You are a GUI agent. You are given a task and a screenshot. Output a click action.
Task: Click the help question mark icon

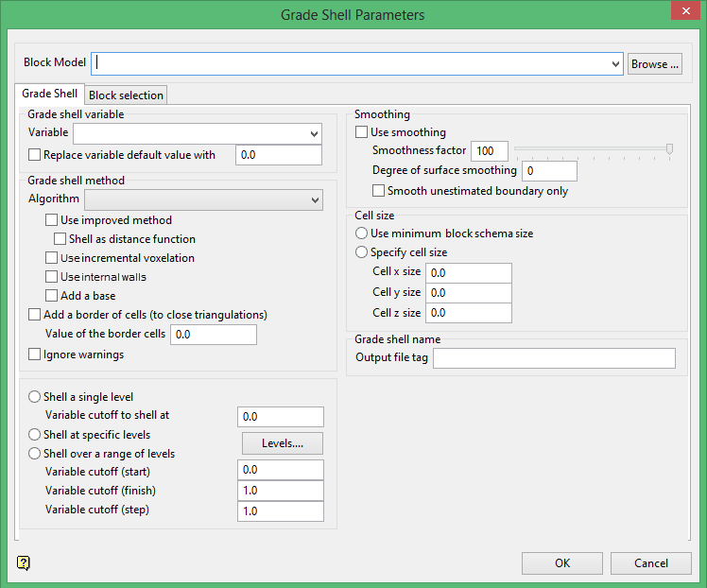[x=24, y=563]
